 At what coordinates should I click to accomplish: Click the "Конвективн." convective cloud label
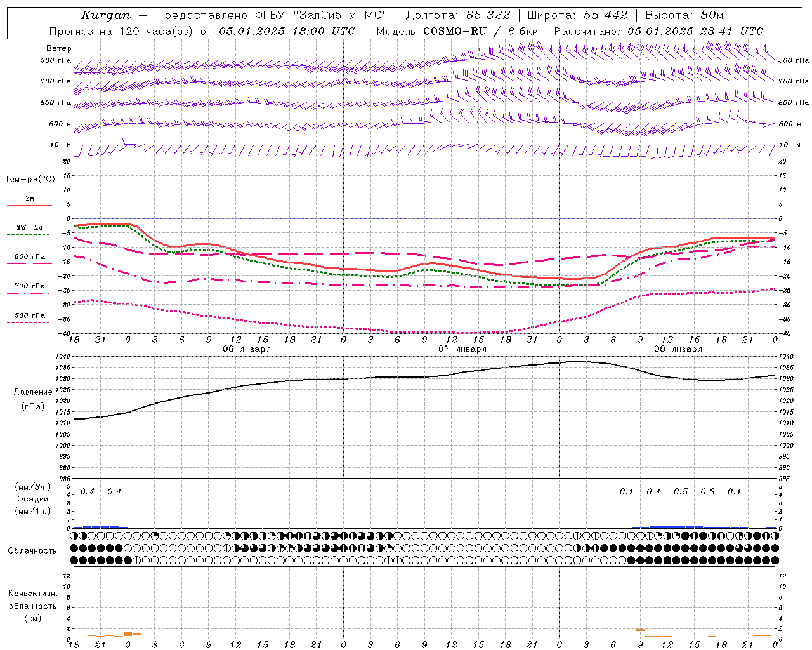tap(32, 594)
